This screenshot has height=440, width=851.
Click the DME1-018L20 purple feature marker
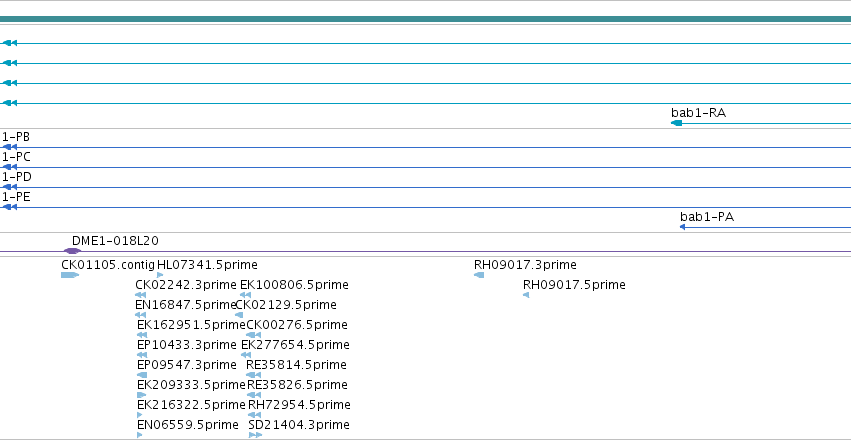pos(72,251)
